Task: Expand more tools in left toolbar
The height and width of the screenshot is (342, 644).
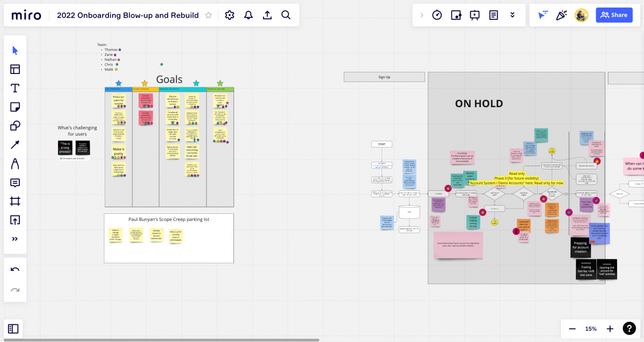Action: pos(15,239)
